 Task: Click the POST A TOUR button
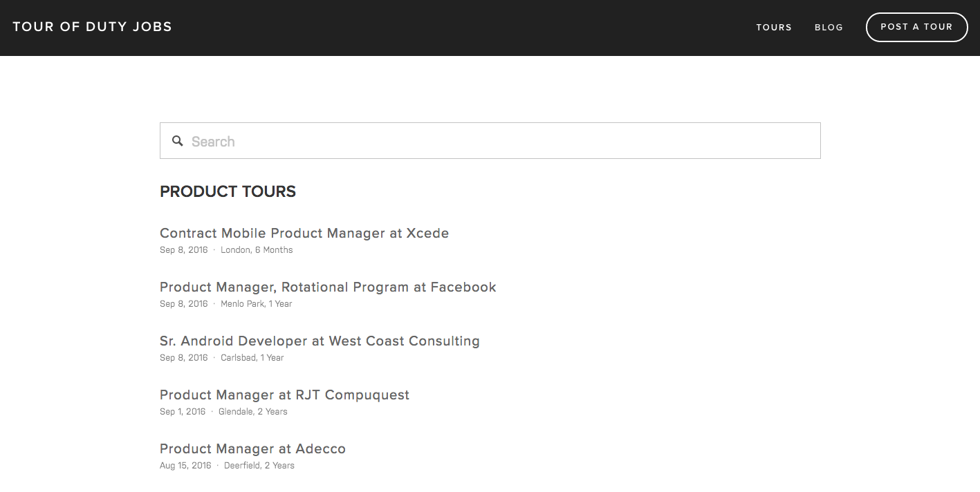pyautogui.click(x=916, y=27)
